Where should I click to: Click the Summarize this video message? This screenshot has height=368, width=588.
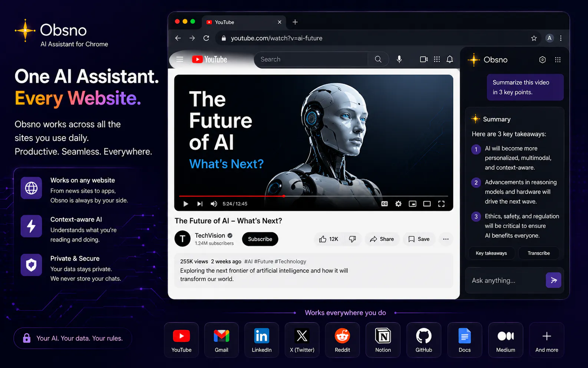(525, 87)
